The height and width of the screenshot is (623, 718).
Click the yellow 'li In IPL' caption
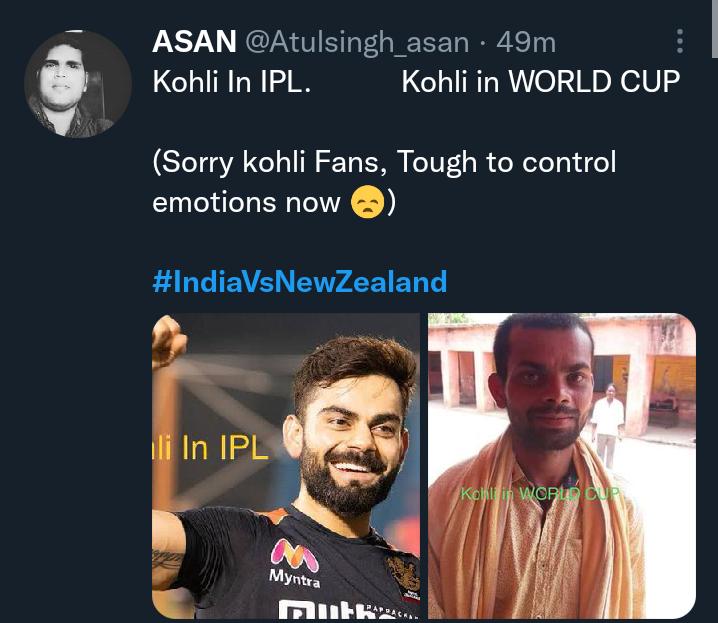[x=210, y=447]
